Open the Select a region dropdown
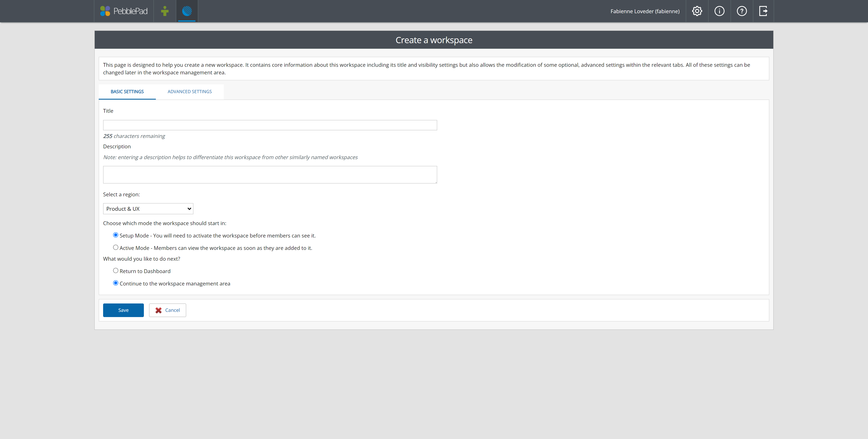 point(148,209)
